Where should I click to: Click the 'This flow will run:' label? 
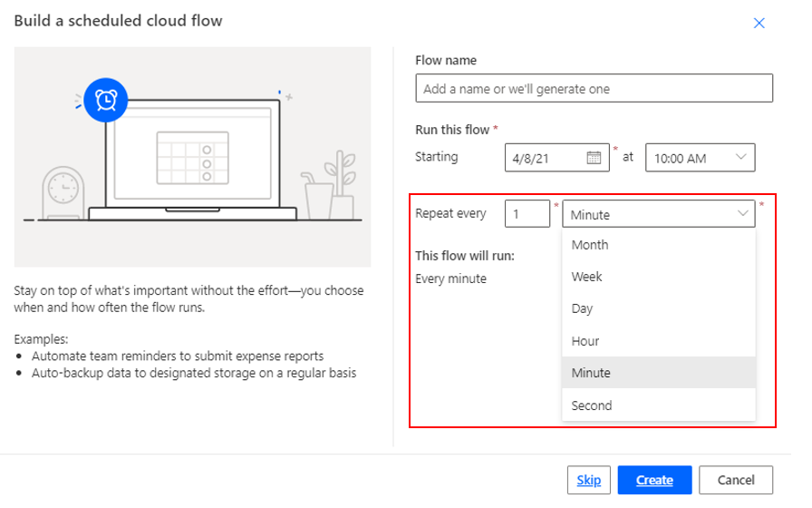tap(465, 256)
